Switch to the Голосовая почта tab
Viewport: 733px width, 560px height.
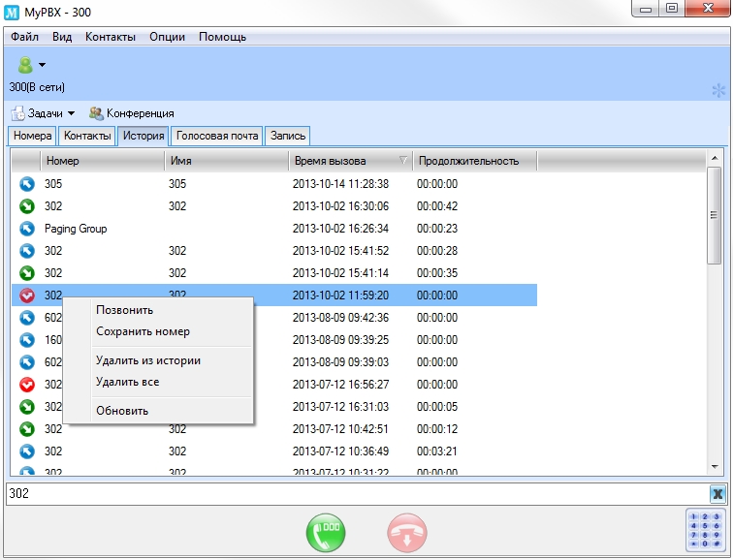click(x=218, y=136)
